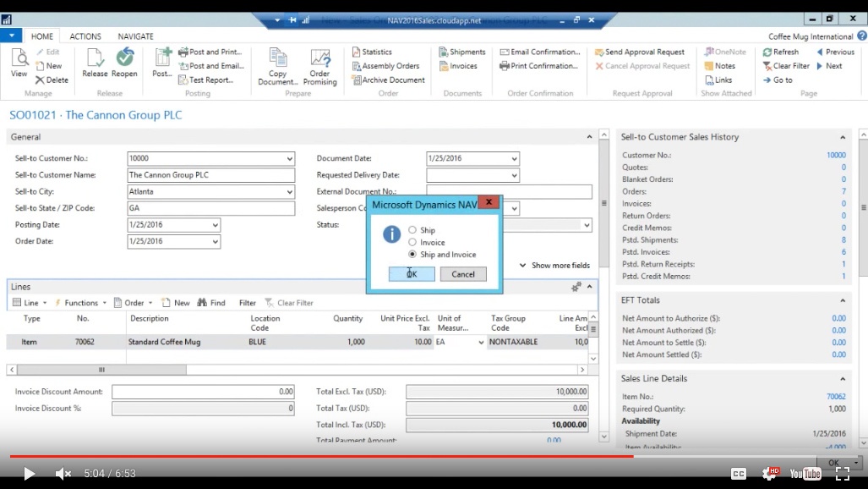868x489 pixels.
Task: Open the Functions menu in Lines
Action: click(x=80, y=303)
